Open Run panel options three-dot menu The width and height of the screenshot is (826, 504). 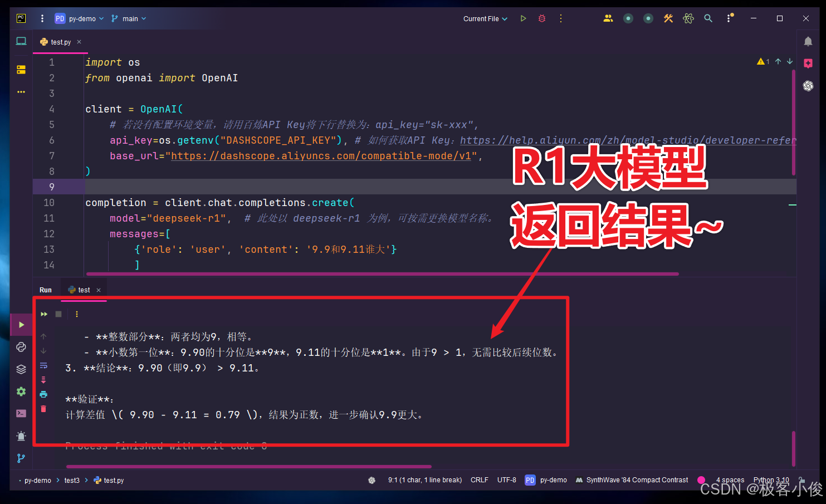click(x=77, y=314)
